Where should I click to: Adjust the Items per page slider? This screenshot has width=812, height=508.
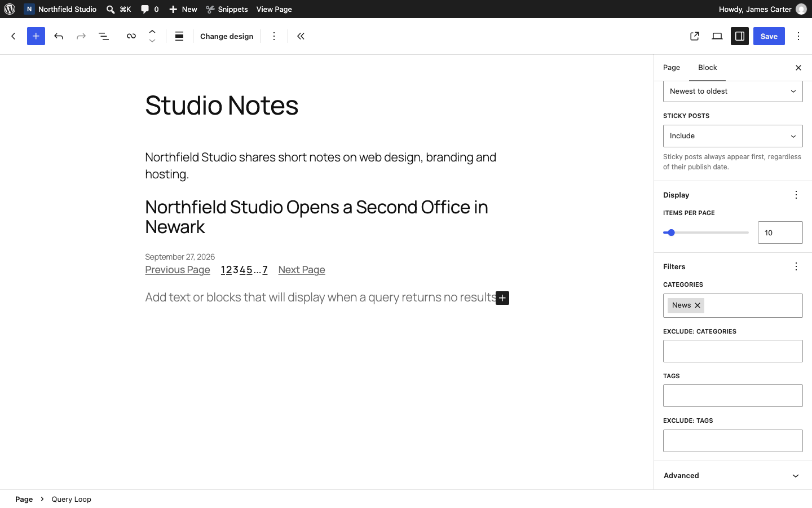click(x=706, y=233)
